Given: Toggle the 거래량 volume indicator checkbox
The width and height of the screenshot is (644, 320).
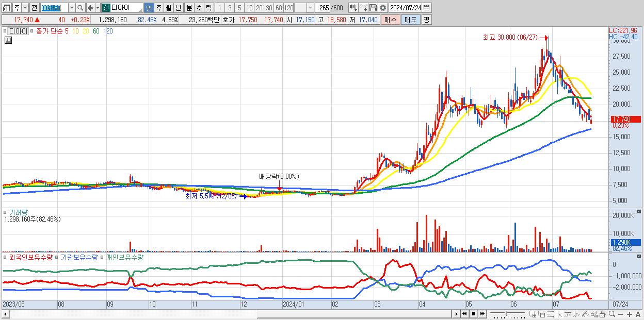Looking at the screenshot, I should pos(5,212).
